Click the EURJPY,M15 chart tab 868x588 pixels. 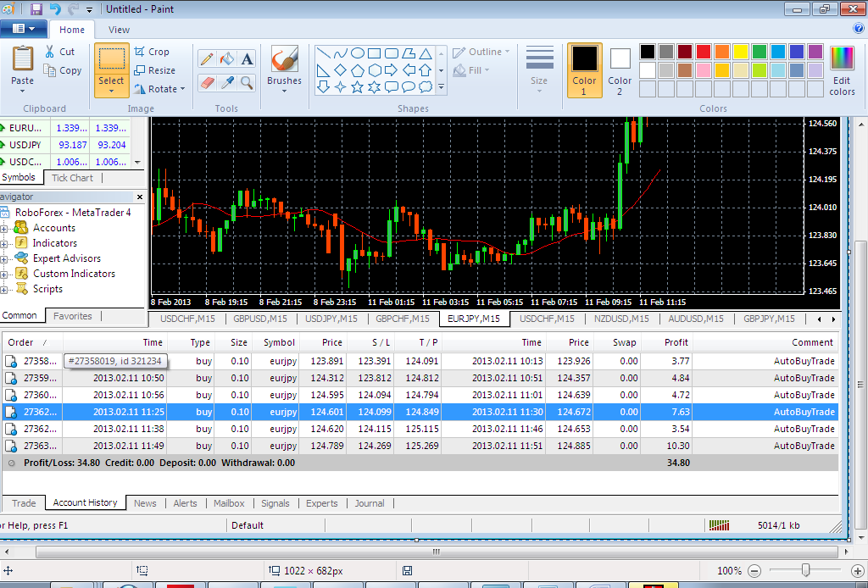pyautogui.click(x=474, y=318)
